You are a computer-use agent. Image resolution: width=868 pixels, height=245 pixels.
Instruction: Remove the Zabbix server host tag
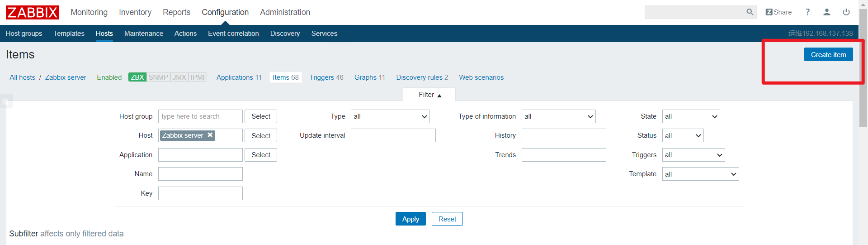pos(210,135)
